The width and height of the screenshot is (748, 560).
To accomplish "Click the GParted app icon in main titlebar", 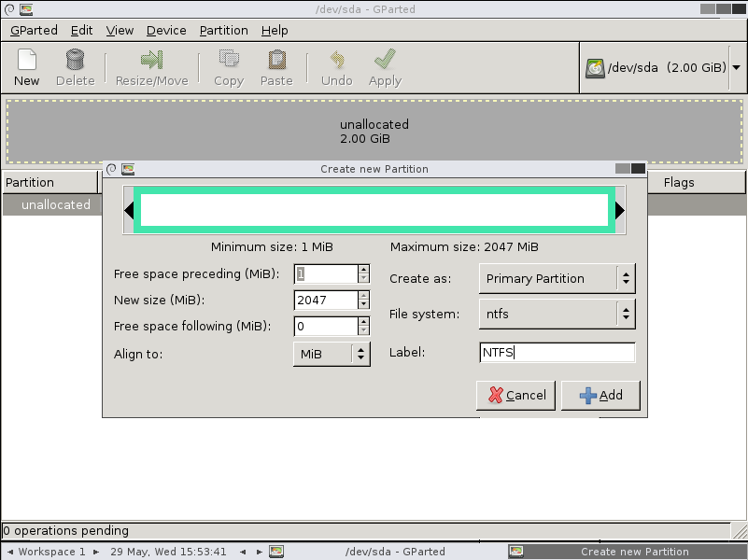I will point(26,9).
